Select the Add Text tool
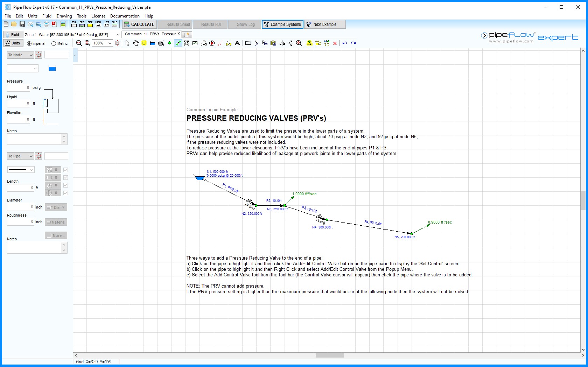 [237, 43]
